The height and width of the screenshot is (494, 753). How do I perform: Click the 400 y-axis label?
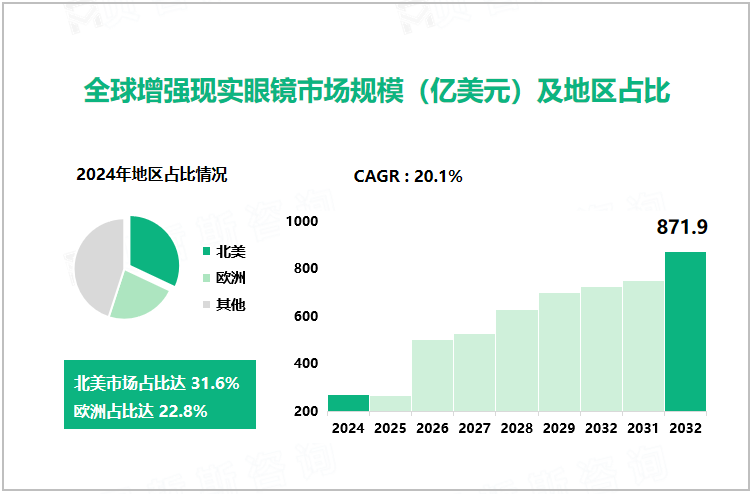click(306, 363)
